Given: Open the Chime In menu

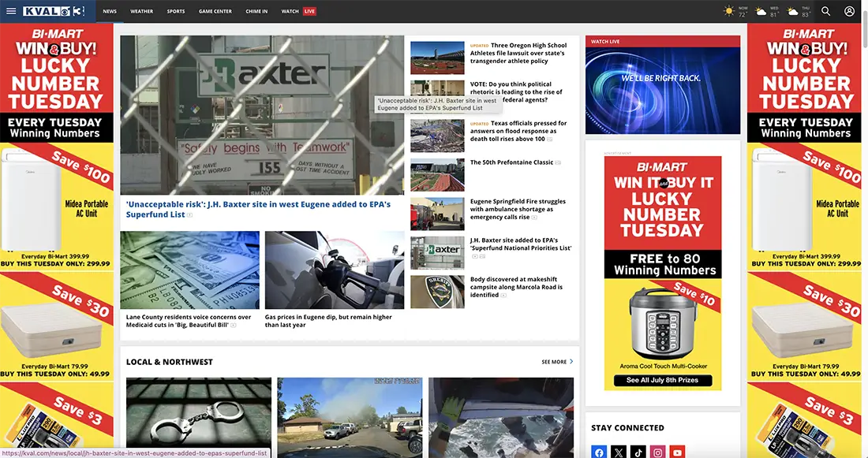Looking at the screenshot, I should (x=256, y=11).
